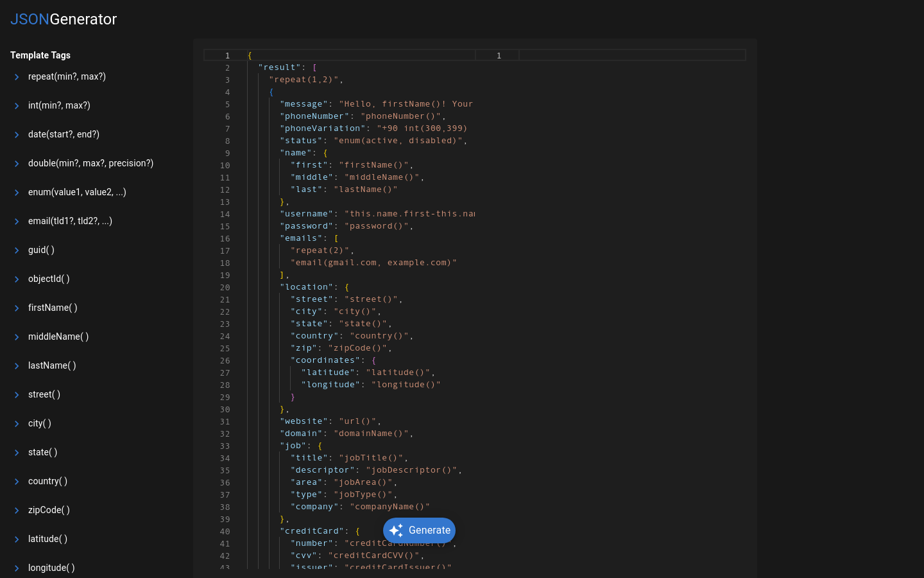Expand the int(min?, max?) tag chevron
The image size is (924, 578).
[x=17, y=106]
